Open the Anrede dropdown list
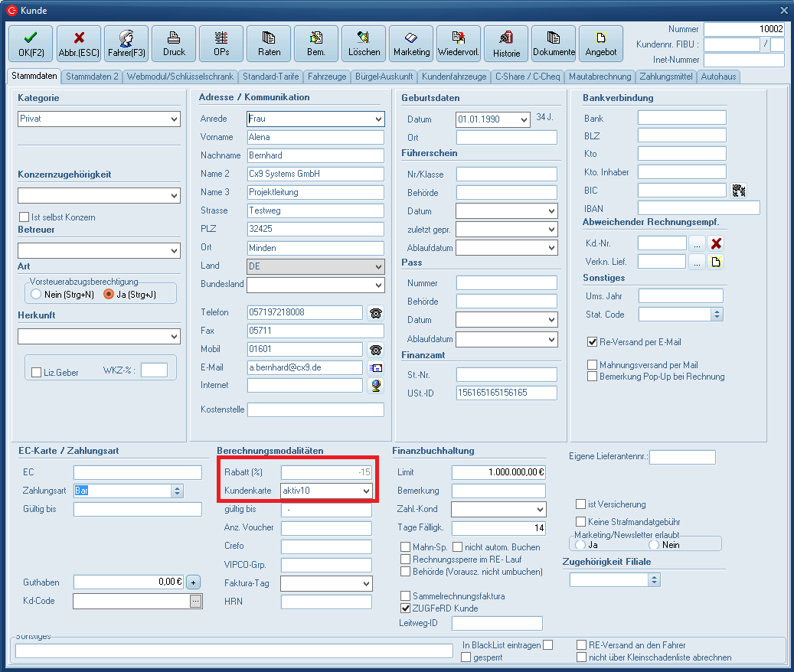 378,119
